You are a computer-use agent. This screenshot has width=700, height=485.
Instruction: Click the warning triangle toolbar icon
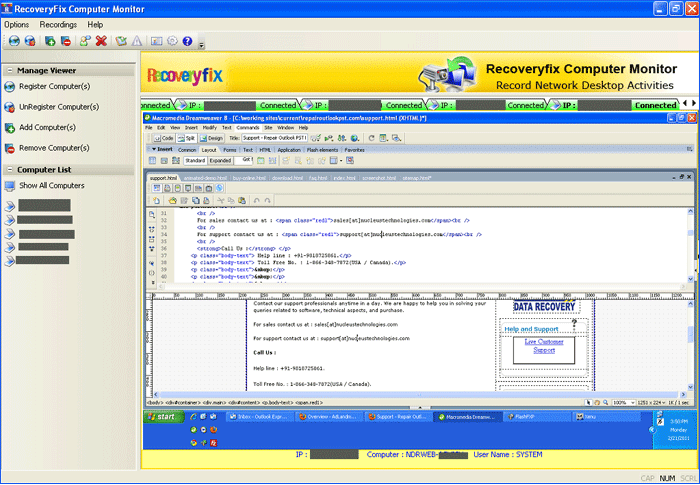(137, 41)
